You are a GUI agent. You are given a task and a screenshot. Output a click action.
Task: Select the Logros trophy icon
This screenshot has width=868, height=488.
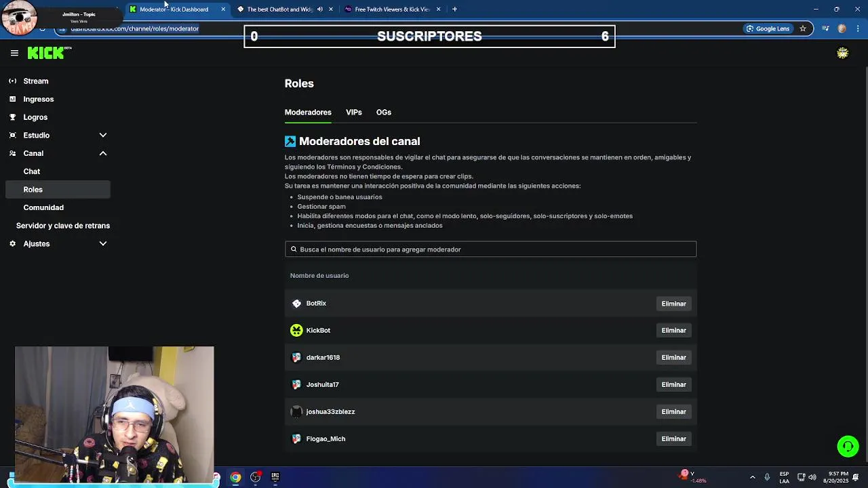[12, 117]
